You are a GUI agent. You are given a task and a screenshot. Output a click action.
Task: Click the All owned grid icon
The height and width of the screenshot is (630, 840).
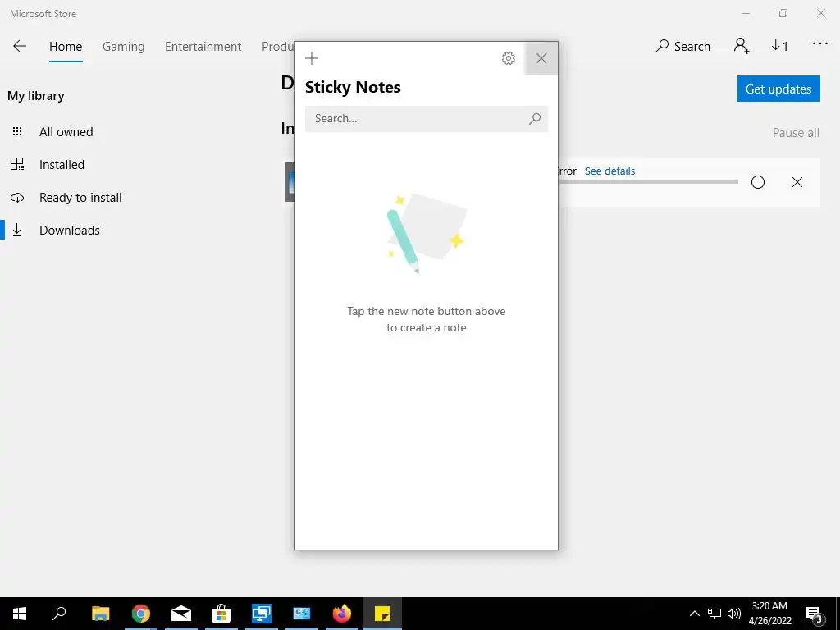click(17, 131)
